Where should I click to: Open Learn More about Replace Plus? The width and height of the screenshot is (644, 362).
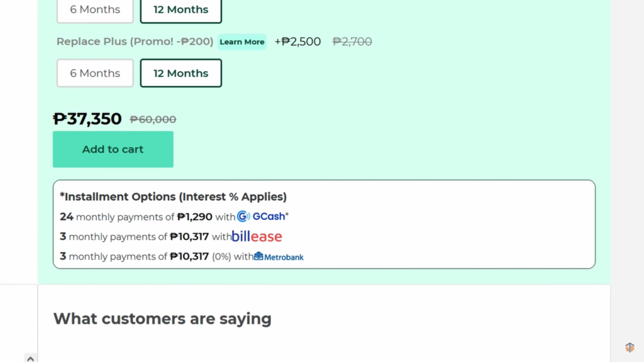point(242,42)
